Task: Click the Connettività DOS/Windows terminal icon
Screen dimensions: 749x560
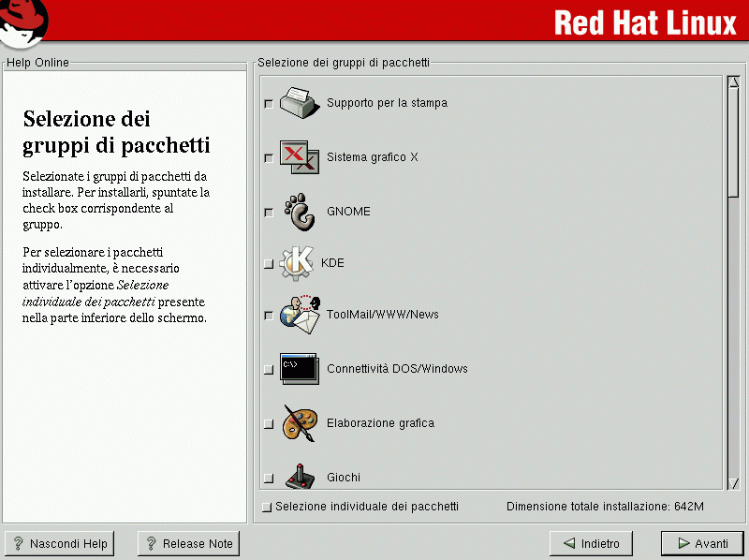Action: pyautogui.click(x=300, y=369)
